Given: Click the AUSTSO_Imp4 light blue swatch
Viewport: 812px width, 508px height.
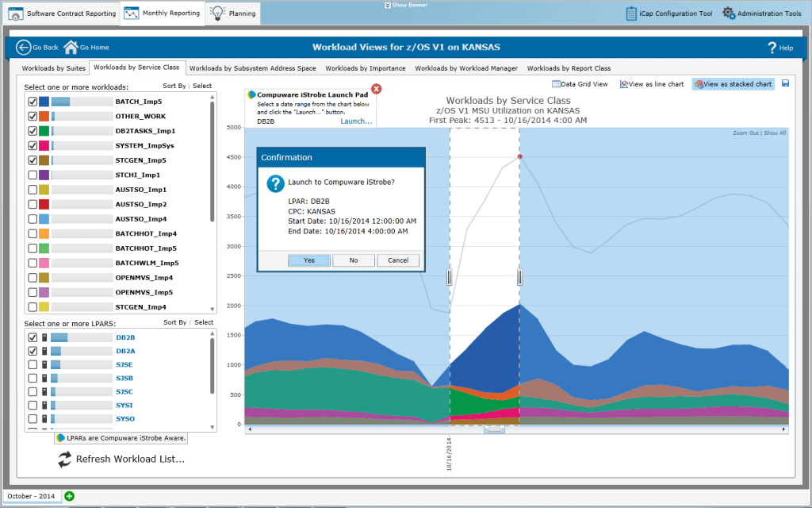Looking at the screenshot, I should (44, 219).
